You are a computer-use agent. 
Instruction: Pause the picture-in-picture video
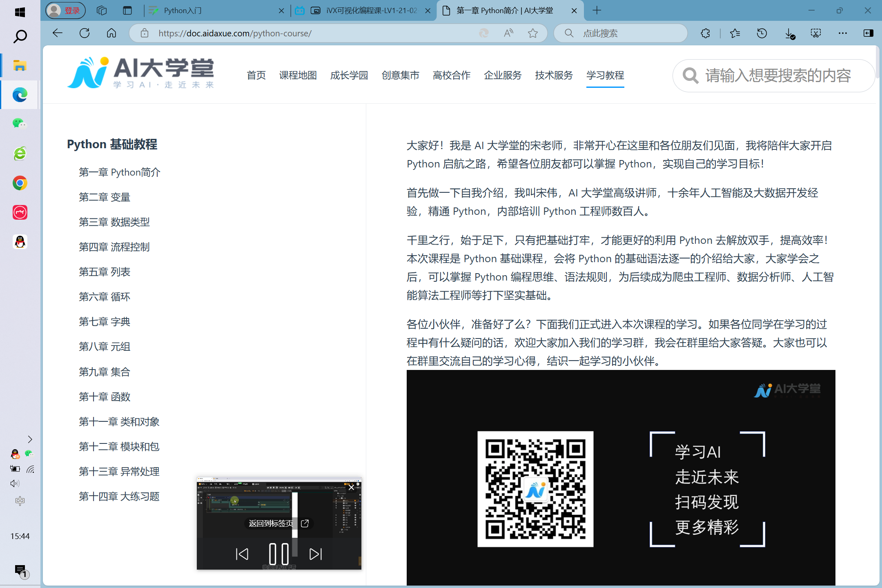point(279,554)
